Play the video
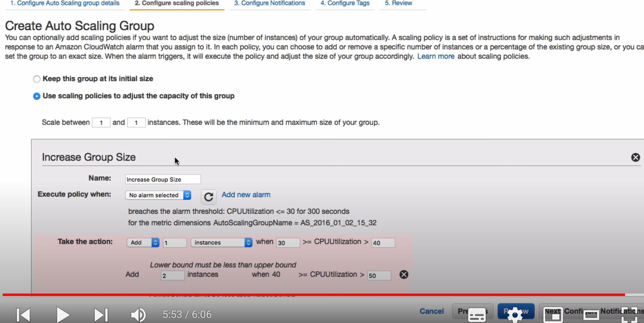 coord(63,315)
